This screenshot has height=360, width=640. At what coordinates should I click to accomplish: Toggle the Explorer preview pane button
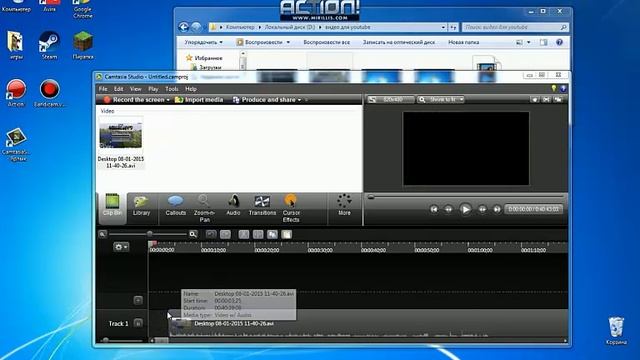tap(543, 42)
